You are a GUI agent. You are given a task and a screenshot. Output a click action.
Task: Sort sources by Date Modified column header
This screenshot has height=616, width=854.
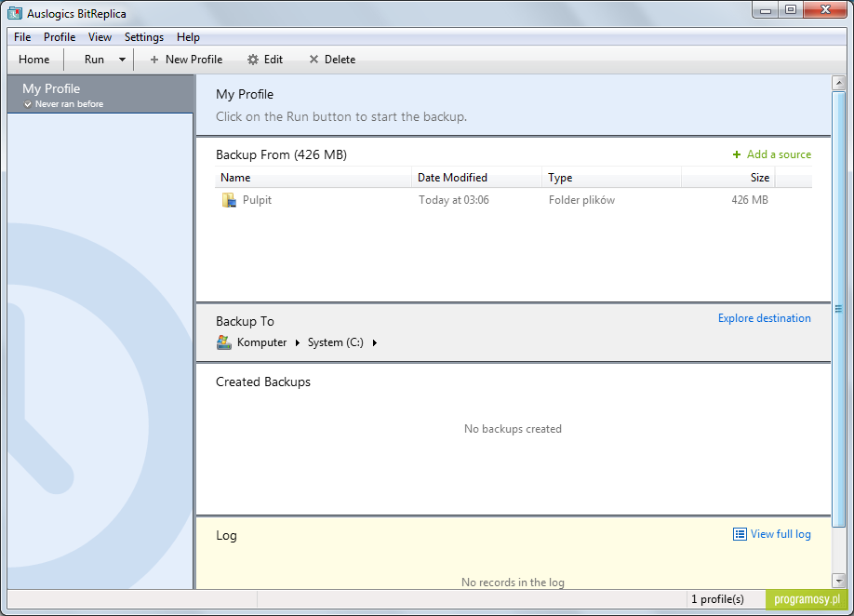(476, 178)
